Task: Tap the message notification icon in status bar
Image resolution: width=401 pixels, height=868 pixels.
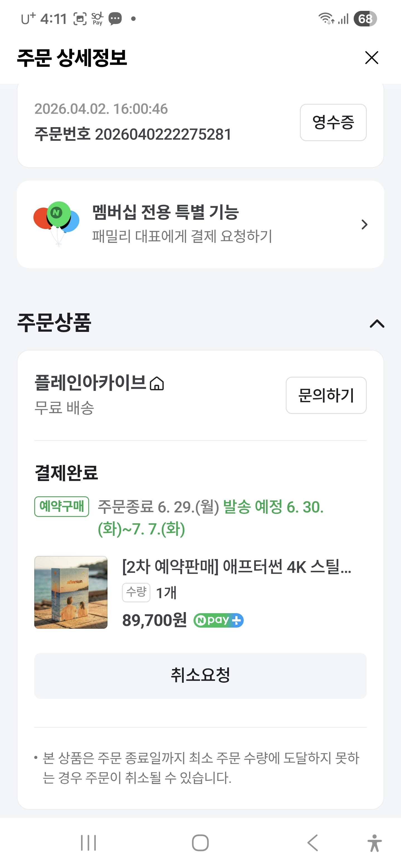Action: [115, 19]
